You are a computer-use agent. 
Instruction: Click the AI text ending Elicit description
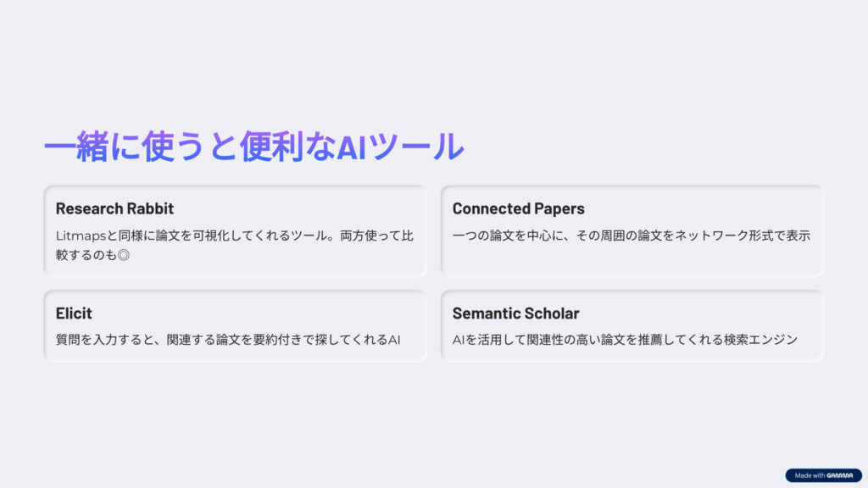tap(394, 340)
